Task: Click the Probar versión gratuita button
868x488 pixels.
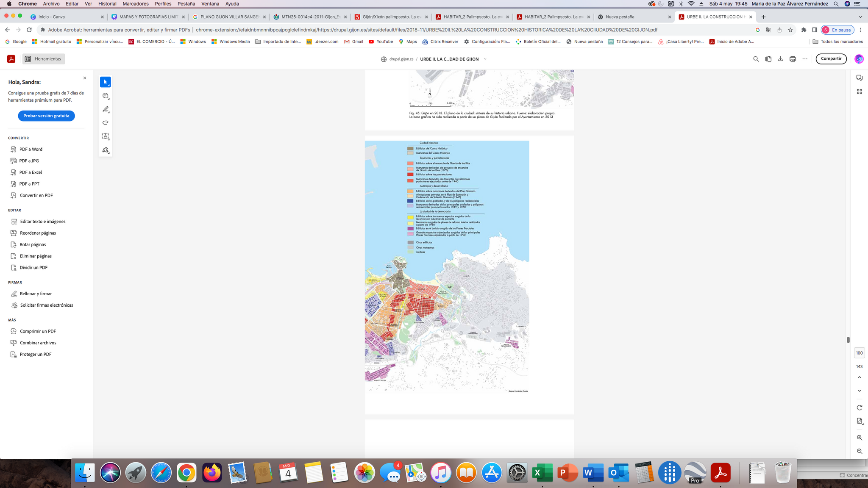Action: 46,116
